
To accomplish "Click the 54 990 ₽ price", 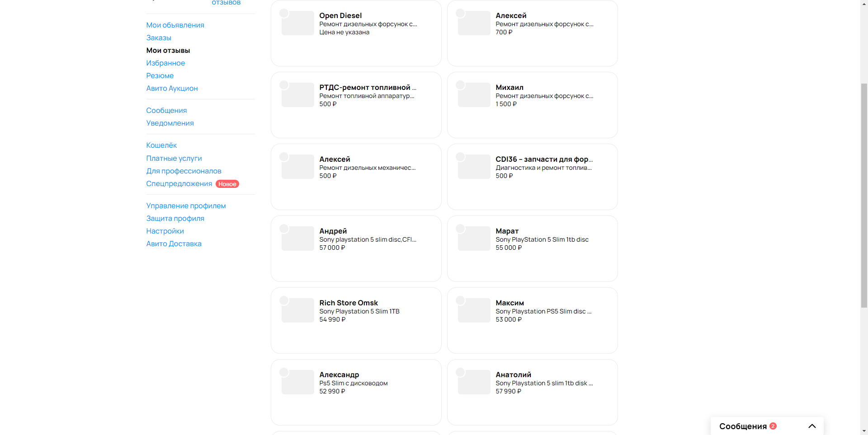I will click(332, 320).
